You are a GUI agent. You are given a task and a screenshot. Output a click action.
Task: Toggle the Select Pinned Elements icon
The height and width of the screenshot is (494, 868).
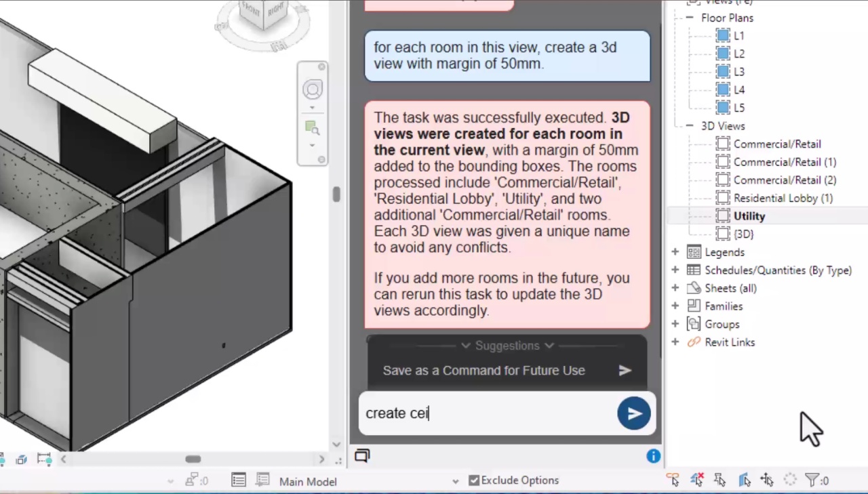tap(720, 480)
